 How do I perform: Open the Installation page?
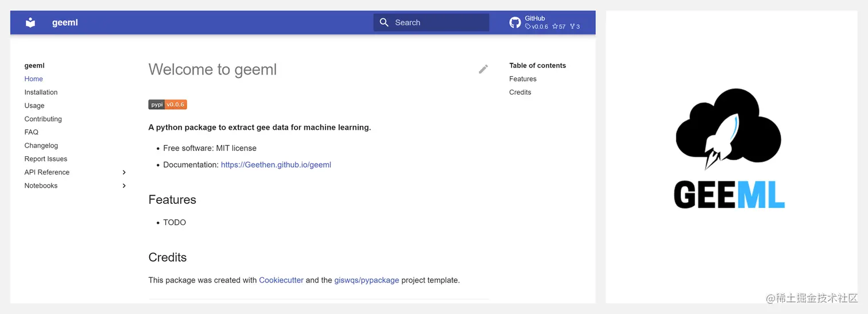click(41, 92)
